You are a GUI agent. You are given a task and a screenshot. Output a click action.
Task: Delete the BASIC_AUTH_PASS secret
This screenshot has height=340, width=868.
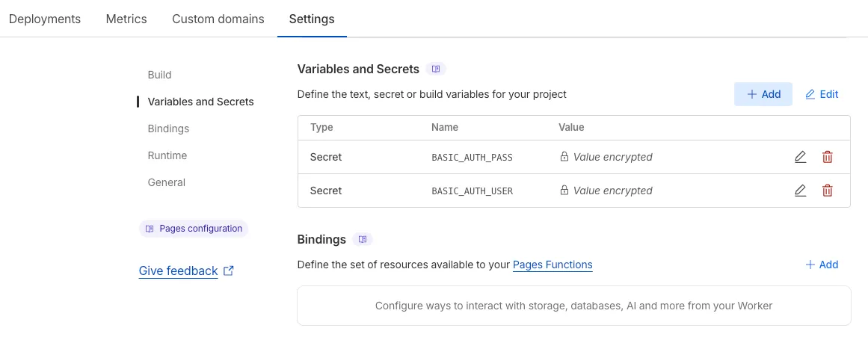coord(827,157)
